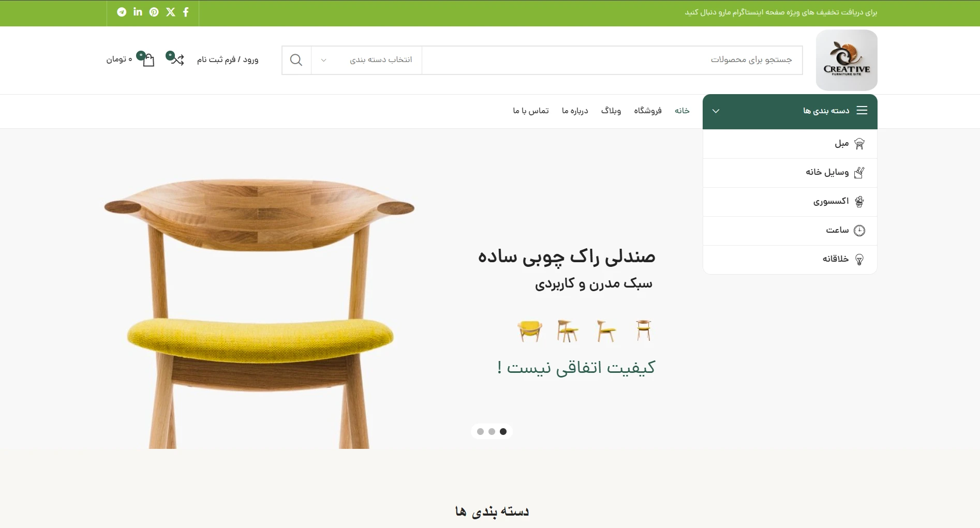Open the Pinterest social link

[154, 12]
